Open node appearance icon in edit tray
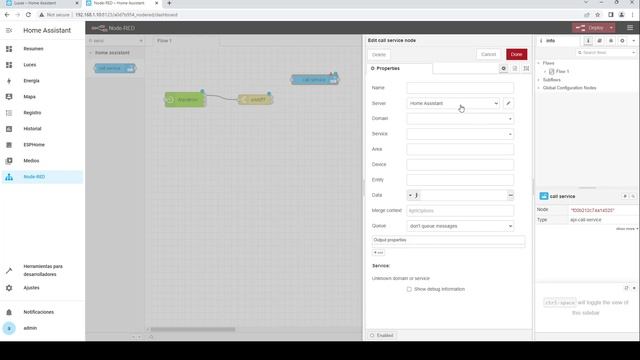This screenshot has width=640, height=360. point(526,69)
